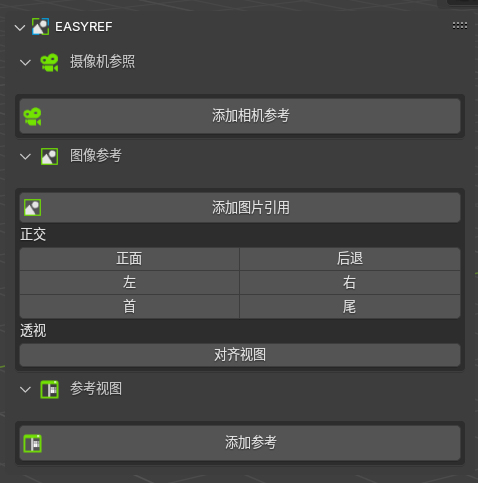Collapse the 参考视图 subpanel
The width and height of the screenshot is (478, 483).
25,389
